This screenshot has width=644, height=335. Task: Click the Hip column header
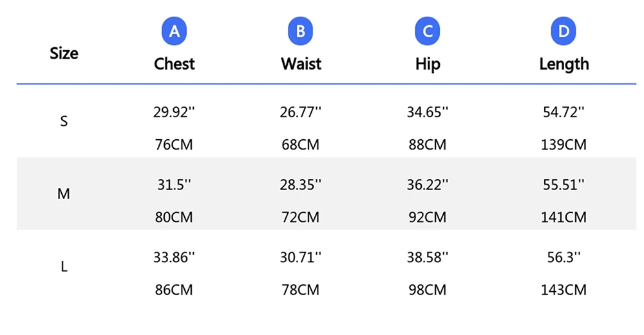428,64
